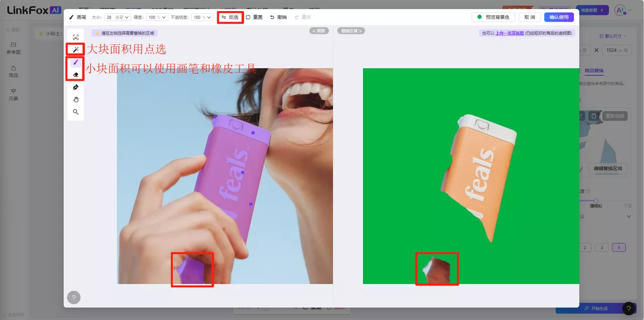Select generation count 3
The image size is (644, 320).
point(602,247)
